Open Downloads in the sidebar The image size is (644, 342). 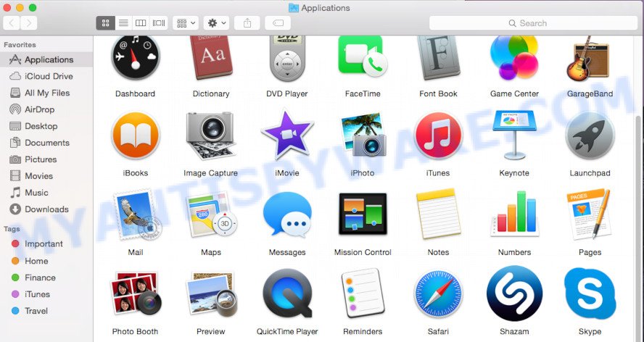point(46,209)
